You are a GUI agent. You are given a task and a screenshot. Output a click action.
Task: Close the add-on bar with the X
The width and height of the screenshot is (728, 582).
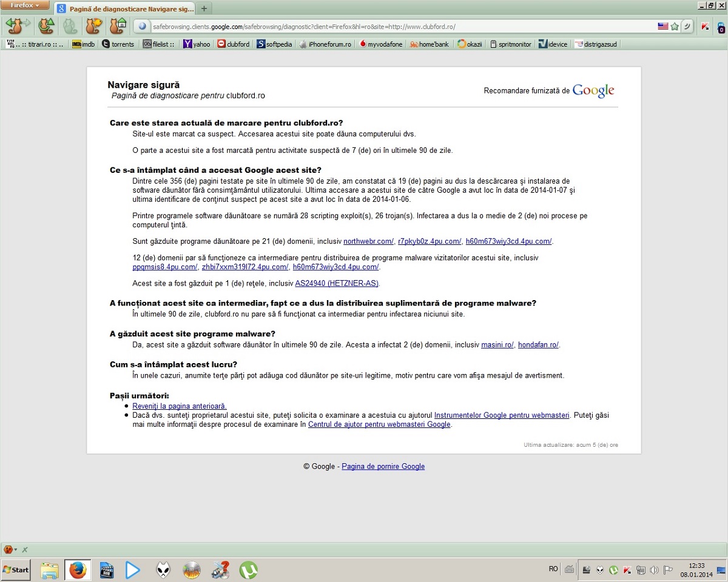point(25,550)
